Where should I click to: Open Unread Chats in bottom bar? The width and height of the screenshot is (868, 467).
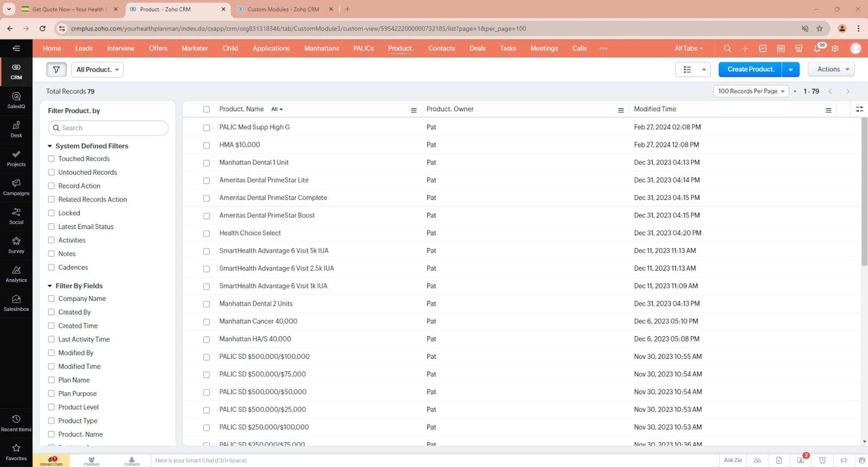(x=51, y=460)
